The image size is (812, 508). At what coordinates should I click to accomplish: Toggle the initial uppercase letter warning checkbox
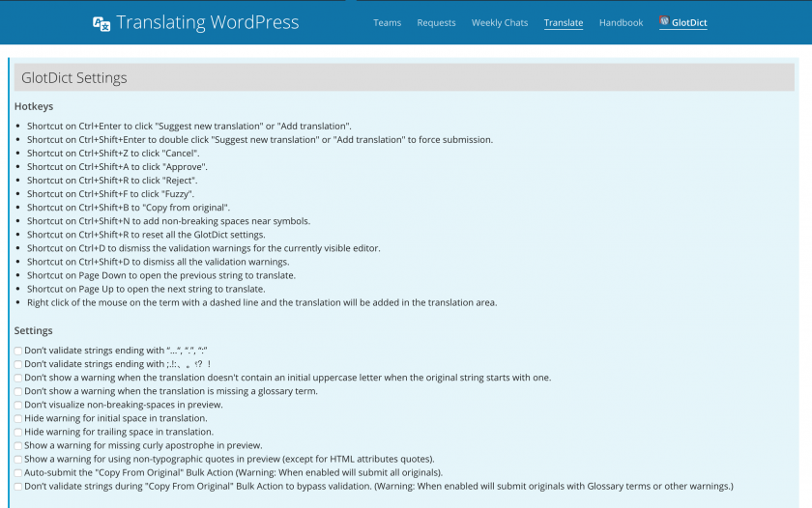[18, 378]
